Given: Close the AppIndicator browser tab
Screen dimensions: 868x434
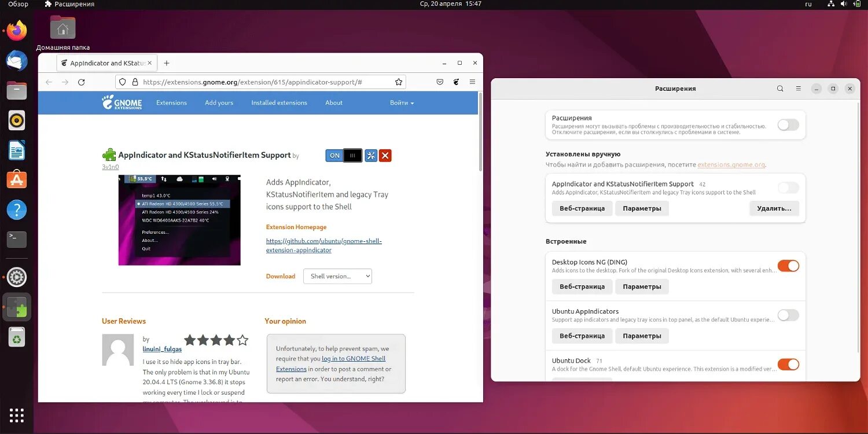Looking at the screenshot, I should (x=149, y=63).
